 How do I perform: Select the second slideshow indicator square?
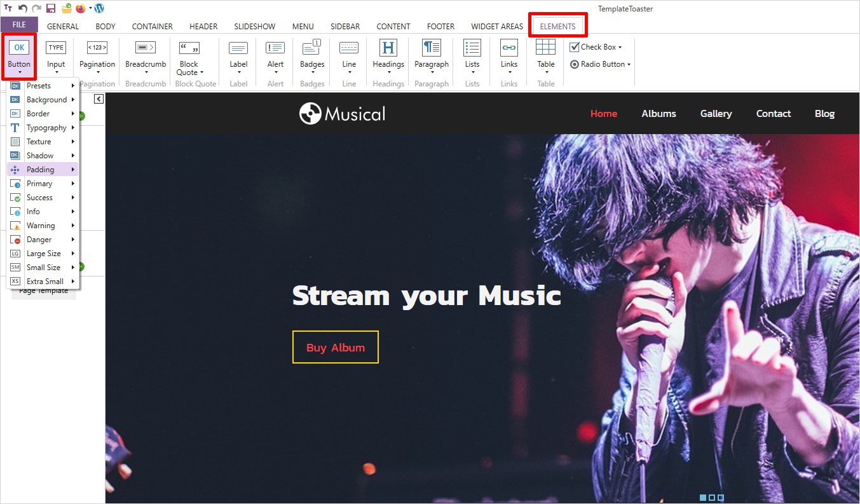coord(712,498)
